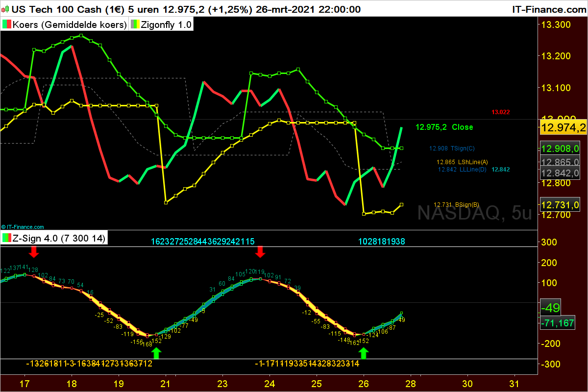
Task: Click the 12.842,0 price axis tag
Action: [x=560, y=173]
